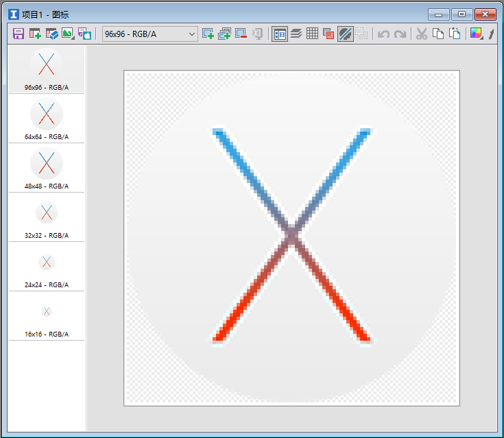
Task: Close the 项目1 - 图标 window
Action: (x=485, y=14)
